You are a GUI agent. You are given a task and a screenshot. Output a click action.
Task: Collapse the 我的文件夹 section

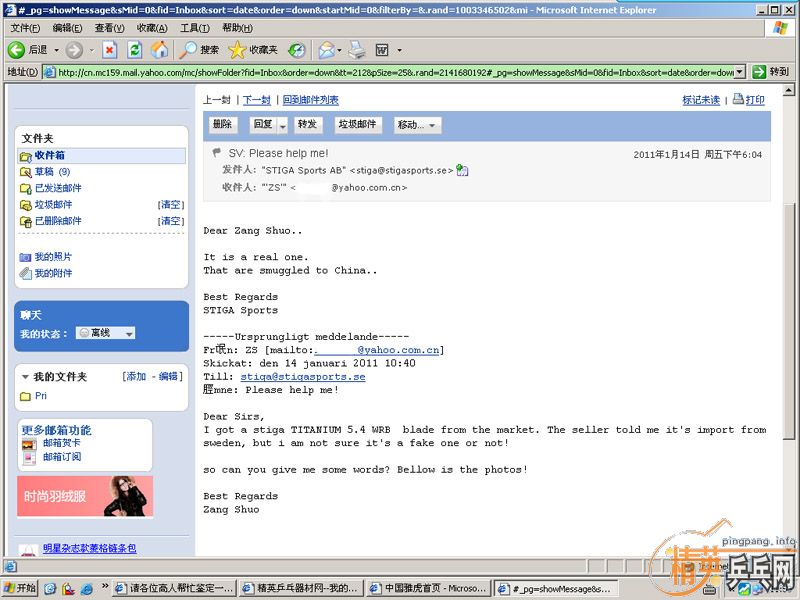tap(25, 377)
